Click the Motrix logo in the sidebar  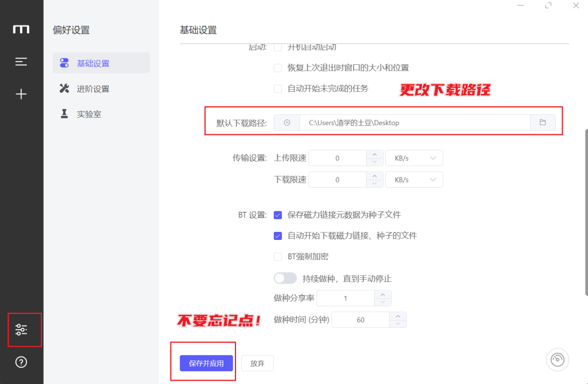[21, 29]
